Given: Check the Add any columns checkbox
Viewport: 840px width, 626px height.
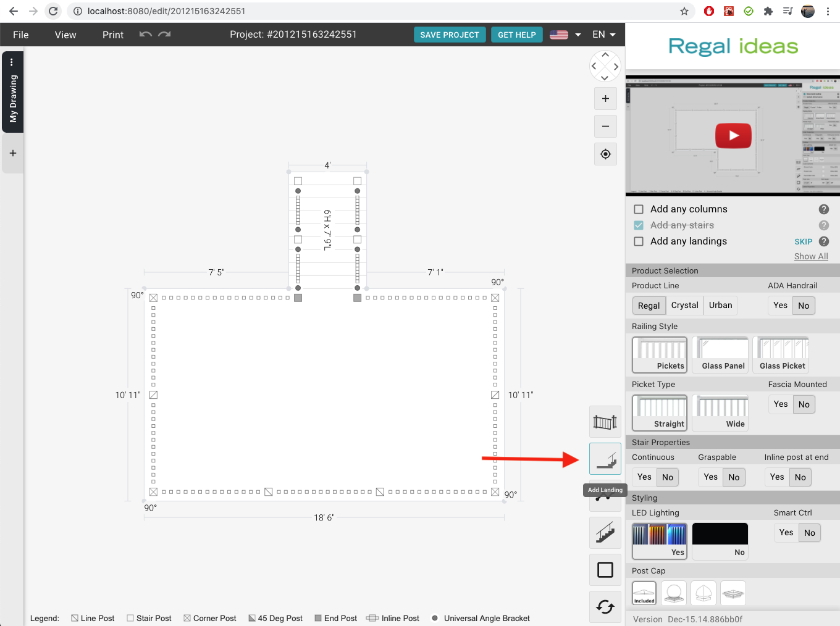Looking at the screenshot, I should coord(638,209).
